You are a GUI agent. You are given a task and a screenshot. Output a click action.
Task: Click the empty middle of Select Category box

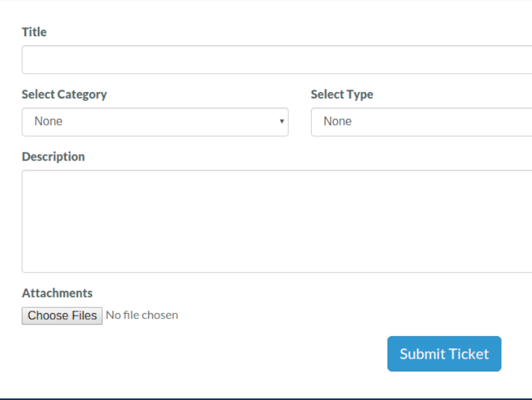pyautogui.click(x=170, y=122)
